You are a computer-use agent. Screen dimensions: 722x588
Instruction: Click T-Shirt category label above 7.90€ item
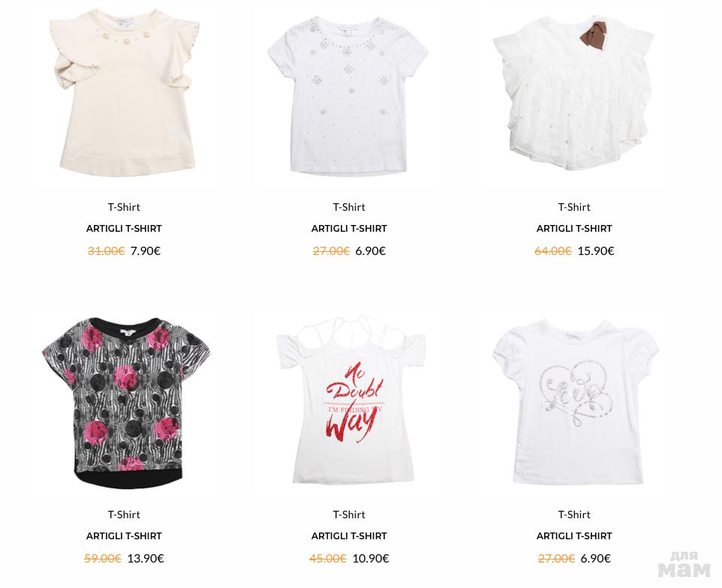click(x=124, y=207)
